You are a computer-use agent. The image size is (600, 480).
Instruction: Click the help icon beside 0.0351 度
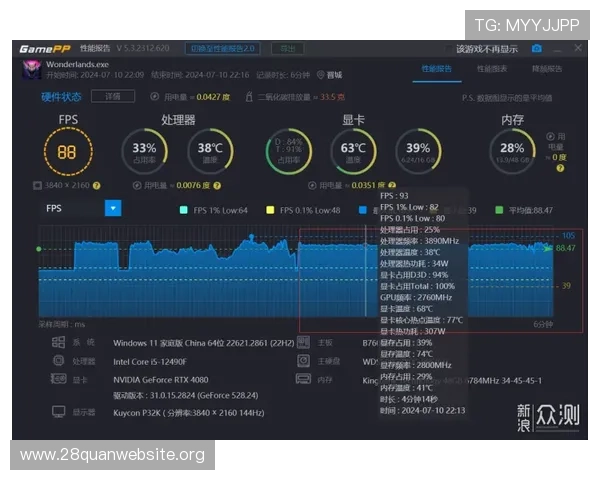click(392, 185)
